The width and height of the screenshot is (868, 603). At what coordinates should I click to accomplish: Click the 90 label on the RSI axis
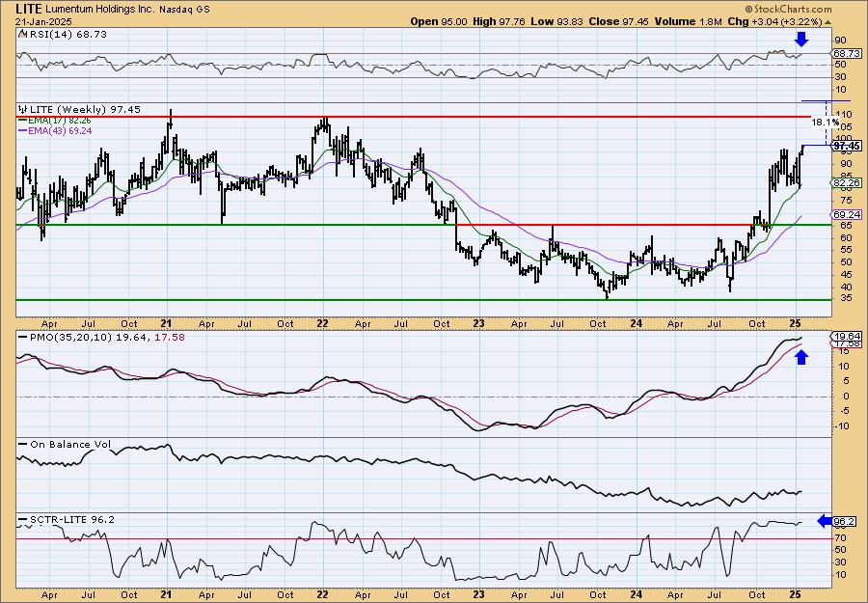coord(840,40)
